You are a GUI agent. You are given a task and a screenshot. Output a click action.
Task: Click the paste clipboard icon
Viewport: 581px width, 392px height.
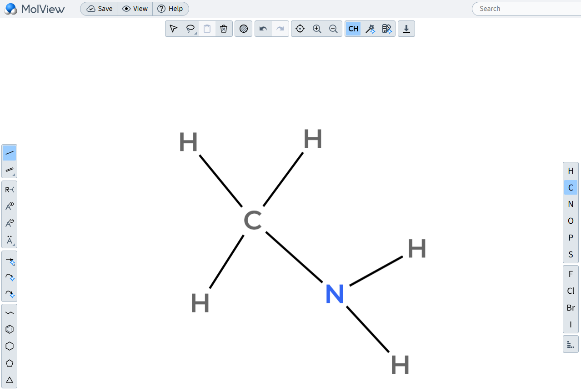[x=207, y=29]
